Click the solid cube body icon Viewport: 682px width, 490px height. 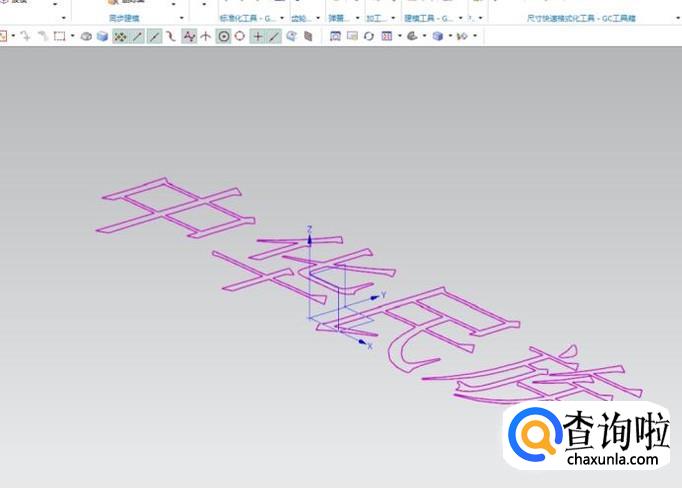(x=308, y=36)
